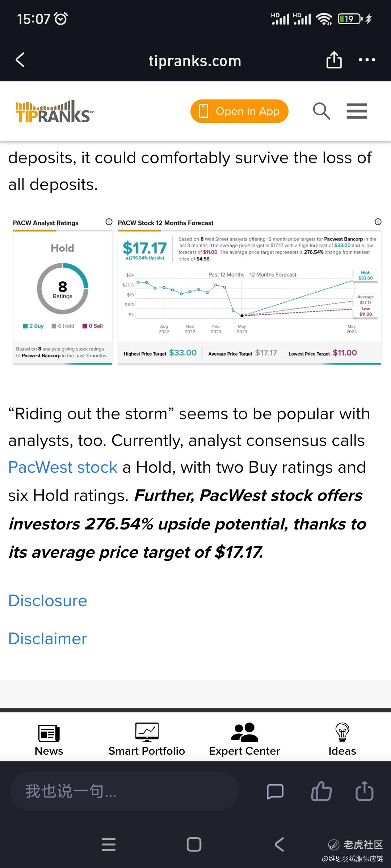Tap the Open in App button
The height and width of the screenshot is (868, 391).
(x=239, y=111)
